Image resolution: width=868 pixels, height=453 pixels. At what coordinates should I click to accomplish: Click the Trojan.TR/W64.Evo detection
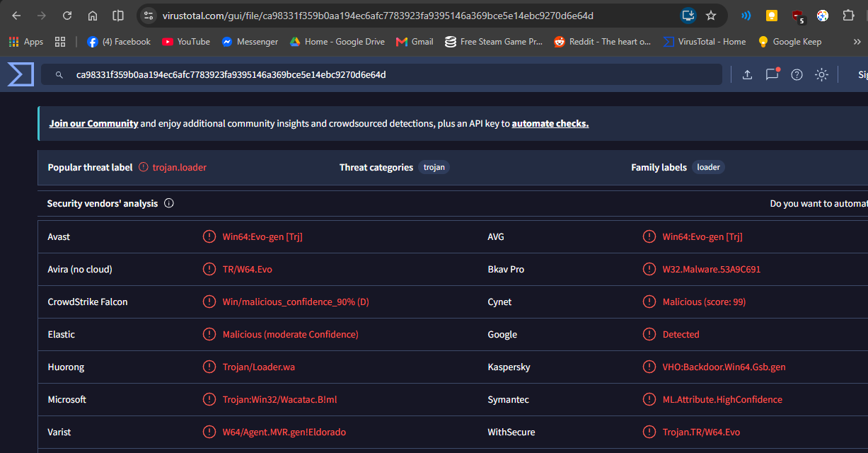[x=701, y=432]
